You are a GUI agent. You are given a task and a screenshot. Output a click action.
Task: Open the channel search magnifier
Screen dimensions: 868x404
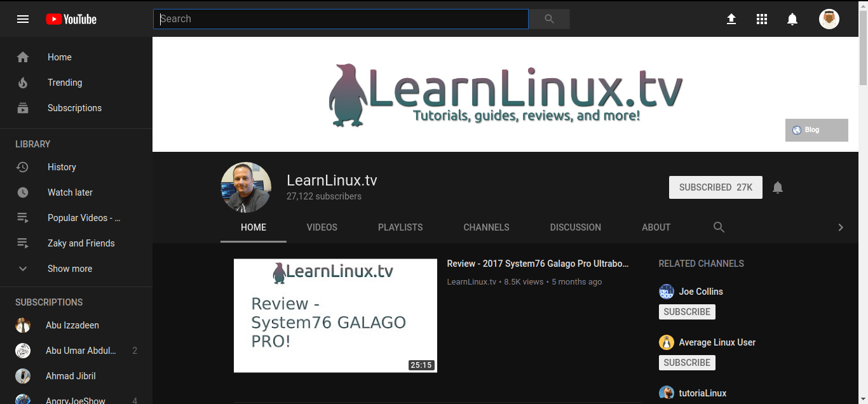coord(719,227)
